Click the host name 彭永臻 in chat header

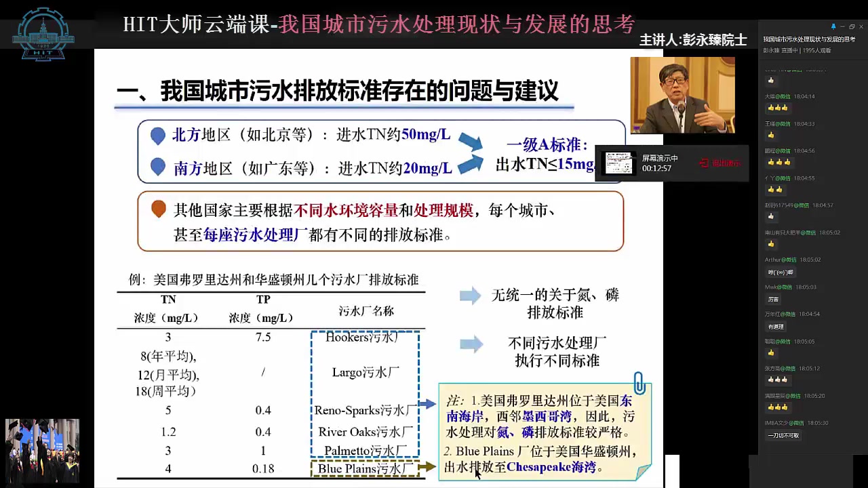(771, 50)
